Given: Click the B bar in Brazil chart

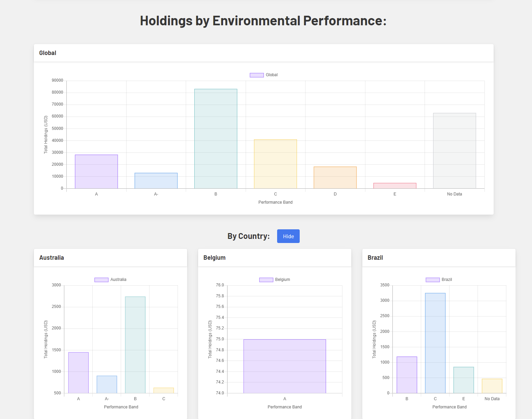Looking at the screenshot, I should tap(407, 375).
